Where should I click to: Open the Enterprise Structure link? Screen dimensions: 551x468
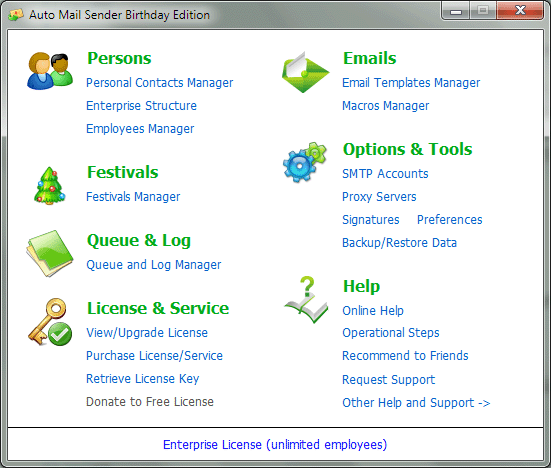141,106
